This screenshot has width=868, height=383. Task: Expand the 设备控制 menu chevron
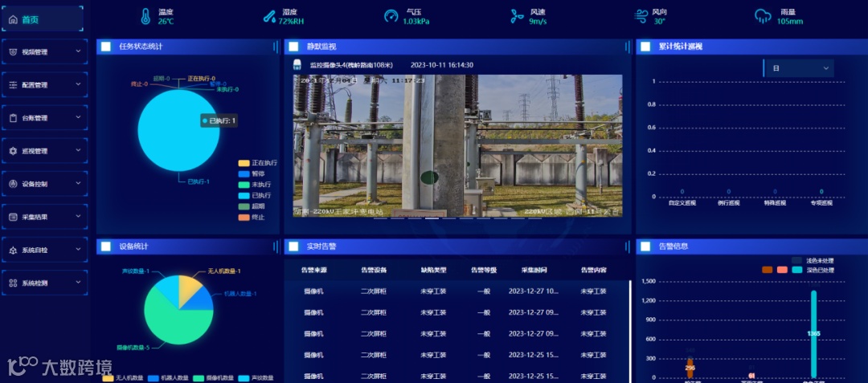pos(78,184)
